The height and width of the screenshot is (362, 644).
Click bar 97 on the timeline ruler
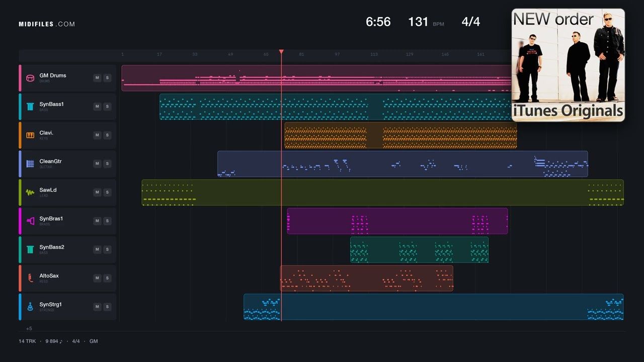pos(337,54)
